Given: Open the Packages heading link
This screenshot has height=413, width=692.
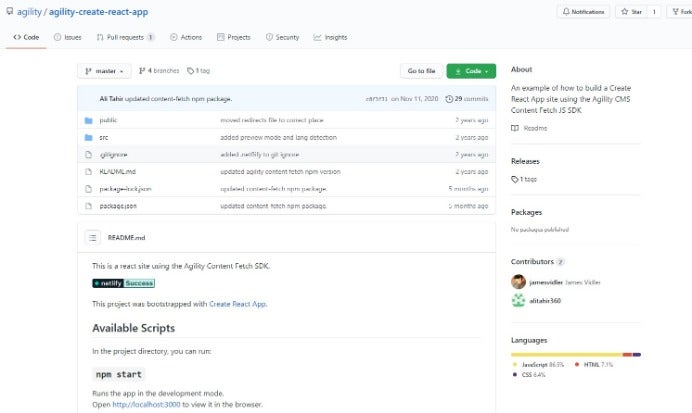Looking at the screenshot, I should coord(527,212).
